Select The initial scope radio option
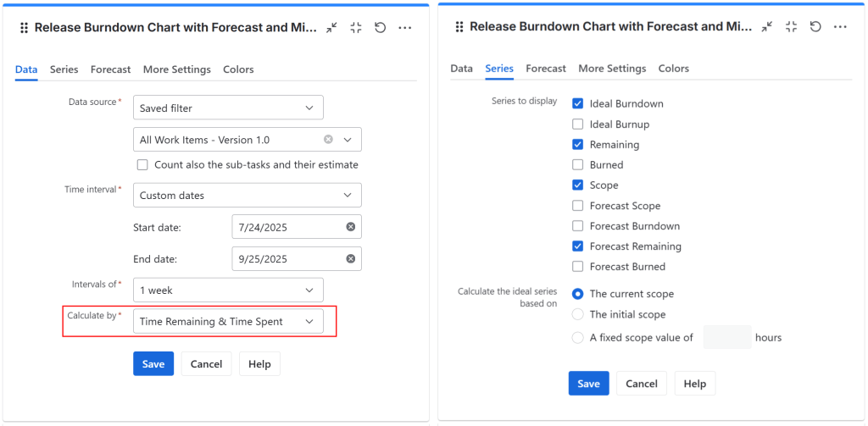868x426 pixels. pos(578,314)
